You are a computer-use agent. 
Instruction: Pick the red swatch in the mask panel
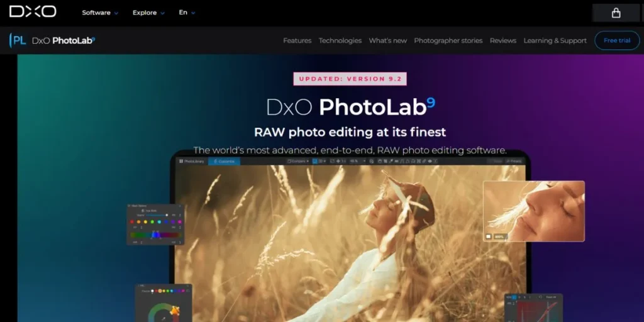coord(132,222)
